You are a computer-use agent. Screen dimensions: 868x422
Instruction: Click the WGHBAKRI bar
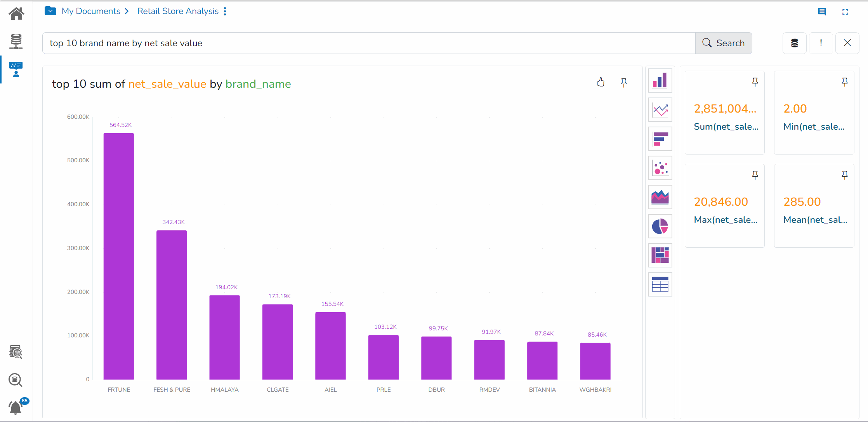coord(595,361)
